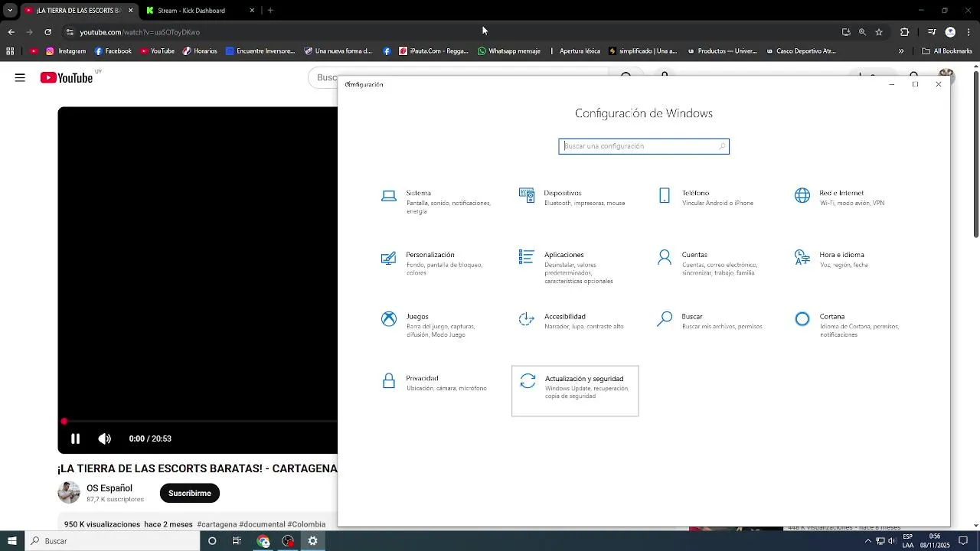Select the LA TIERRA DE LAS ESCORTS tab
Screen dimensions: 980x551
point(79,11)
